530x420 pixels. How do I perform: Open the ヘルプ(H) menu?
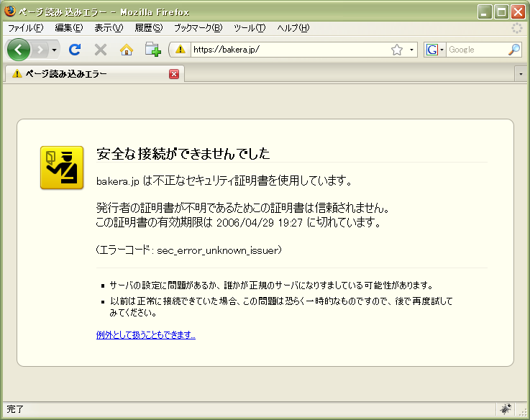point(293,28)
